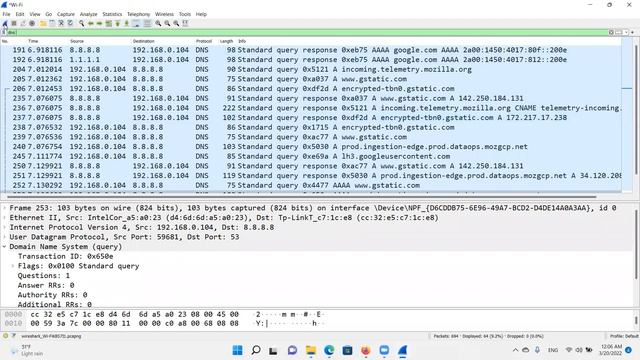The image size is (640, 360).
Task: Toggle auto-scroll during live capture
Action: [x=136, y=24]
